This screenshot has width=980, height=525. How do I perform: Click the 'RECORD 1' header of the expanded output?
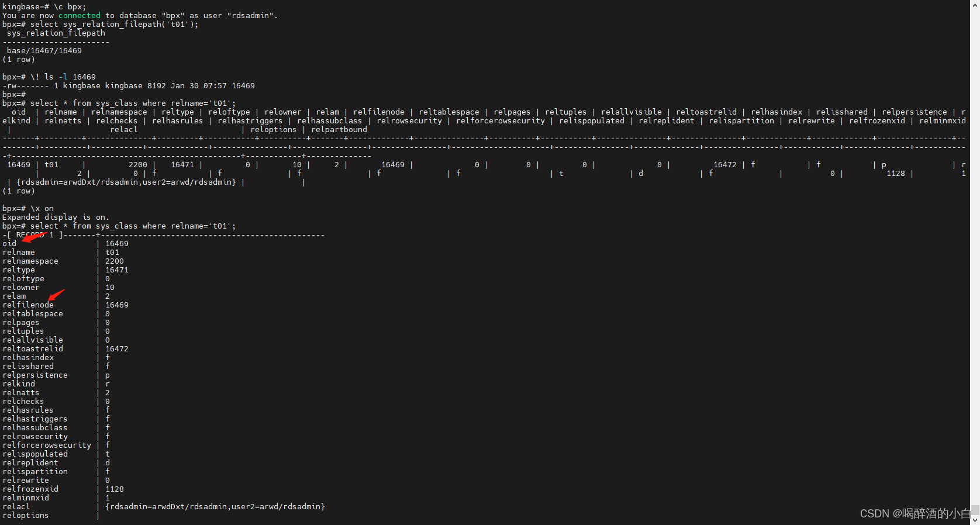(x=35, y=235)
